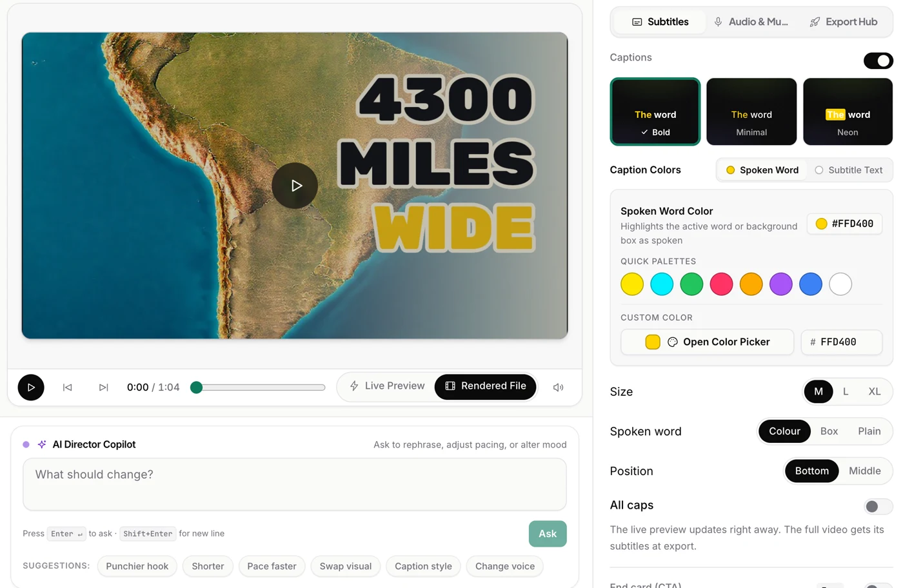Pick the purple quick palette color
Screen dimensions: 903x588
tap(781, 284)
